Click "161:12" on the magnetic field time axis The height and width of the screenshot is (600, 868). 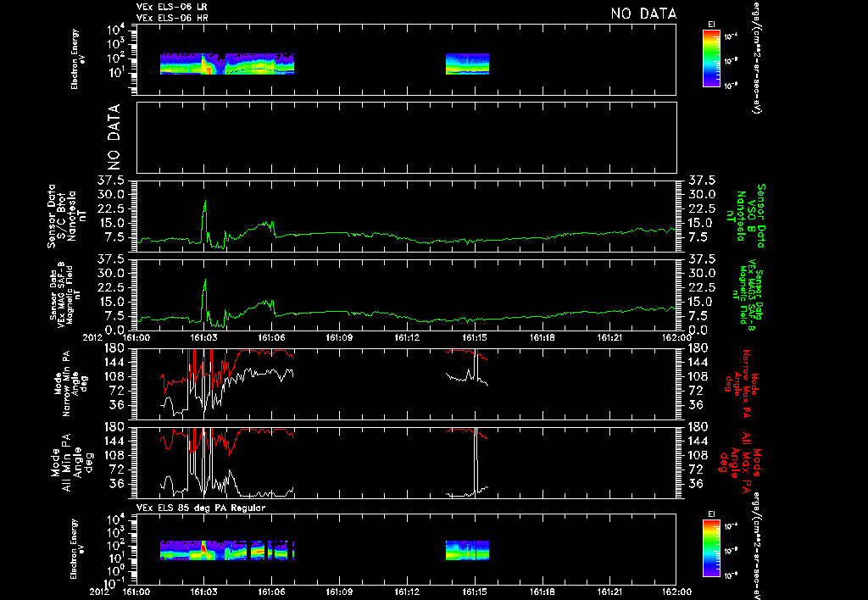pos(407,337)
